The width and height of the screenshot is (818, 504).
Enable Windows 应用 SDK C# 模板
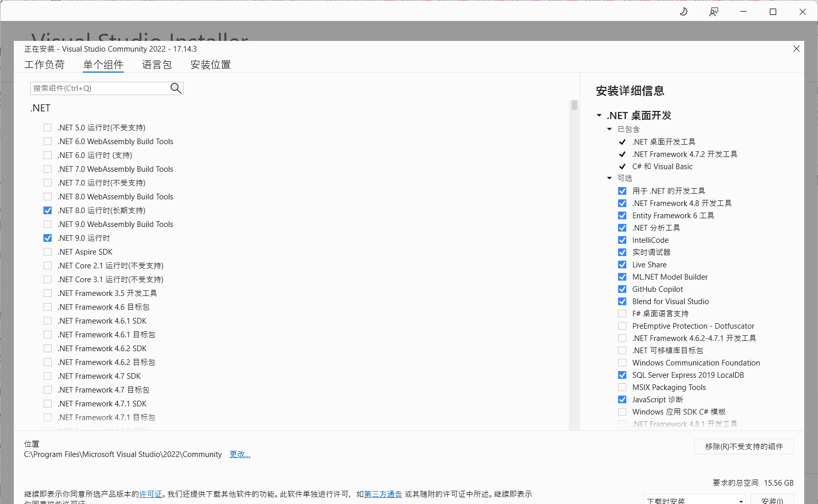pos(622,412)
